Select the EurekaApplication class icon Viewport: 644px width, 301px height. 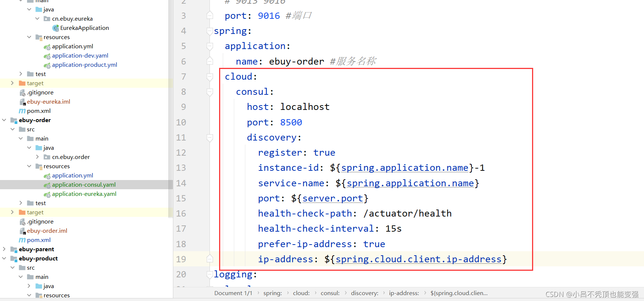(56, 28)
